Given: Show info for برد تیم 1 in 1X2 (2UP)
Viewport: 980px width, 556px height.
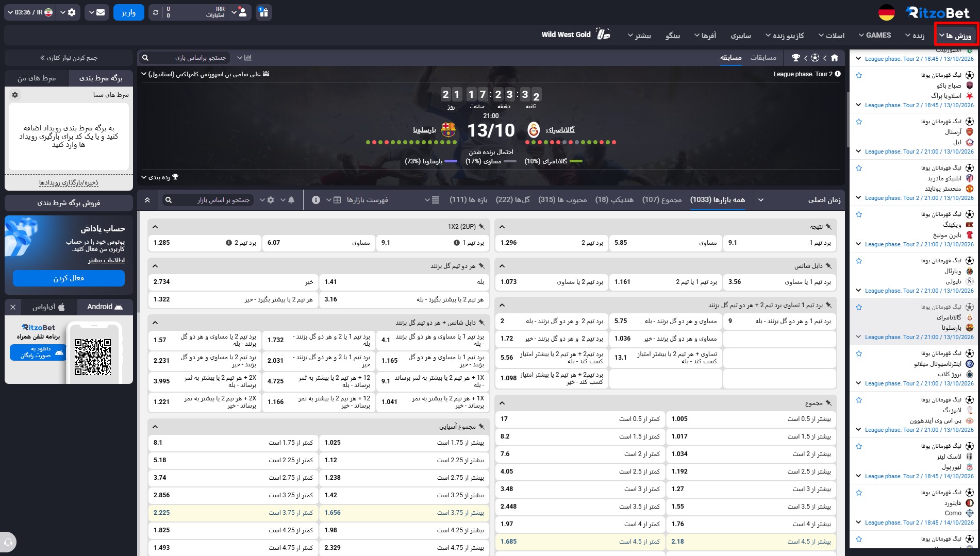Looking at the screenshot, I should pos(456,243).
